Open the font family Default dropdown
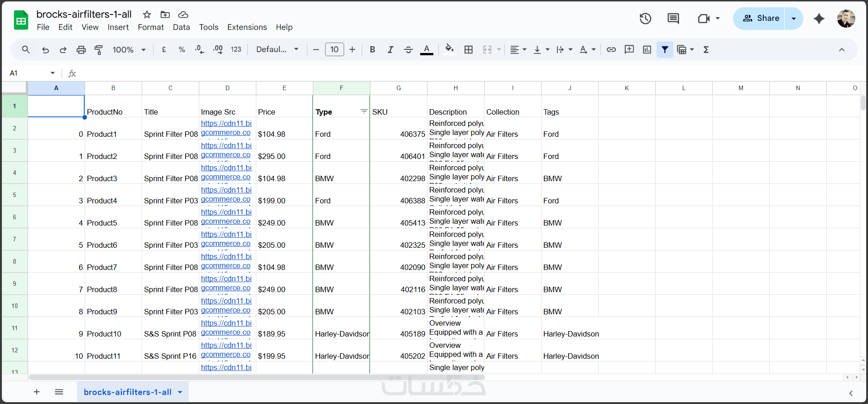 [277, 49]
